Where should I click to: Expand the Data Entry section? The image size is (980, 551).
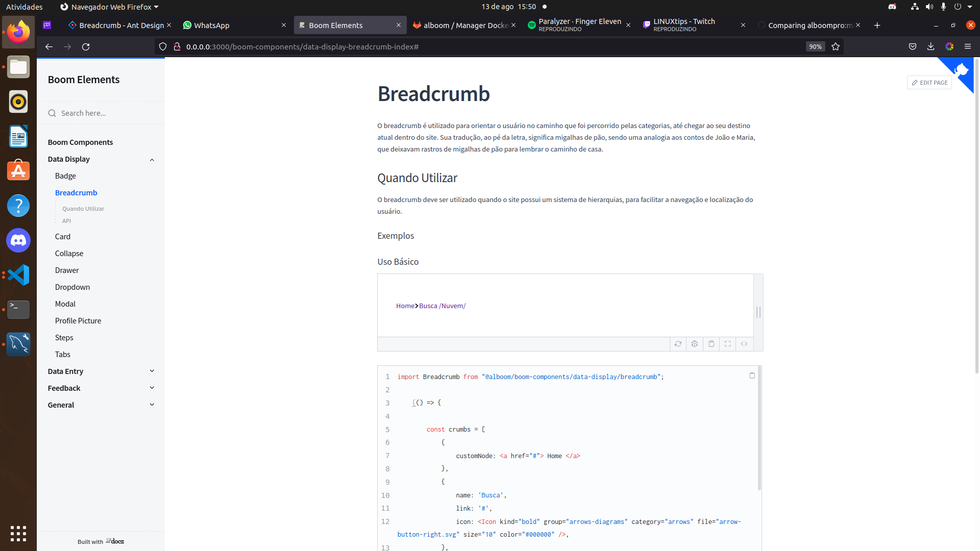pos(152,371)
